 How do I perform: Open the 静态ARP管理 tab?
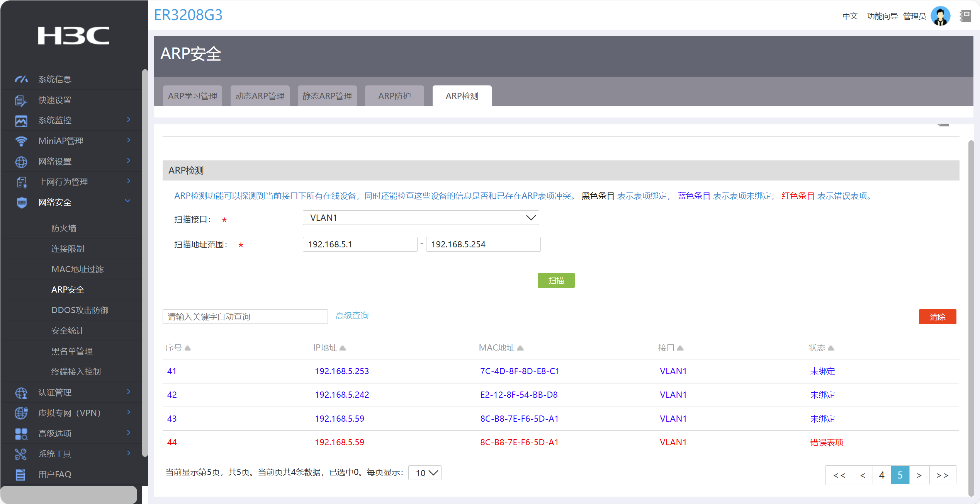[327, 96]
